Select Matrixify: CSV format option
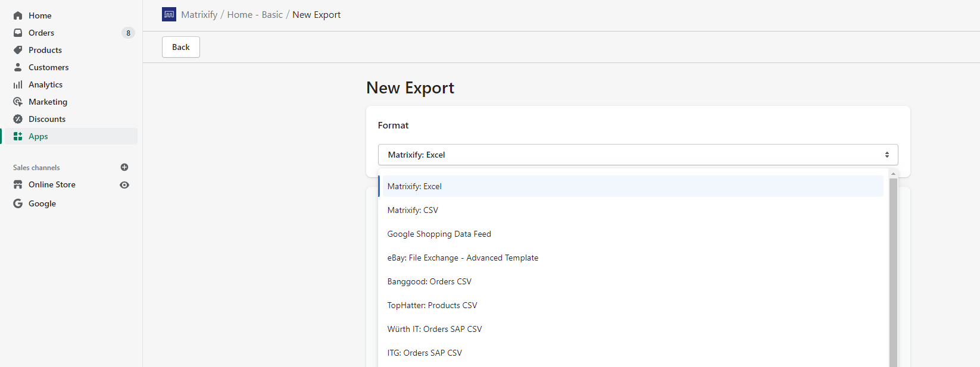The width and height of the screenshot is (980, 367). click(413, 210)
